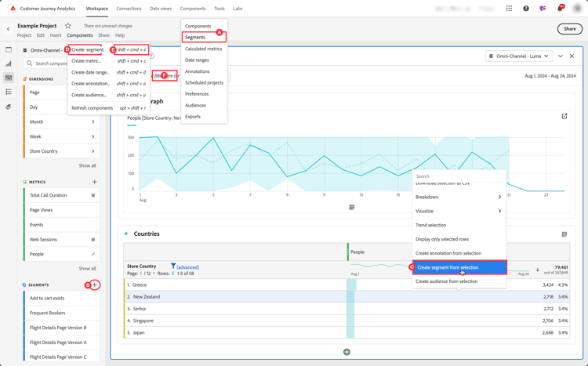The width and height of the screenshot is (588, 366).
Task: Click the lowest icon in left rail
Action: click(x=9, y=107)
